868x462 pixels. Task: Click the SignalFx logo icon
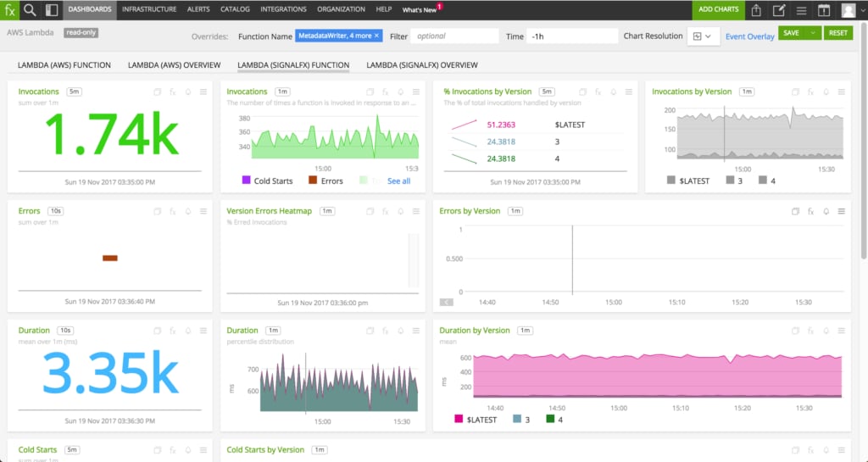9,10
